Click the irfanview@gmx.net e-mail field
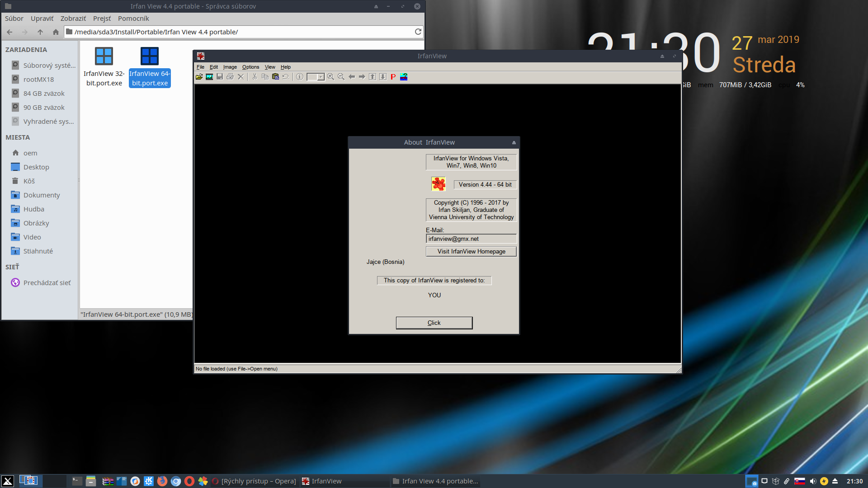Image resolution: width=868 pixels, height=488 pixels. (x=471, y=239)
